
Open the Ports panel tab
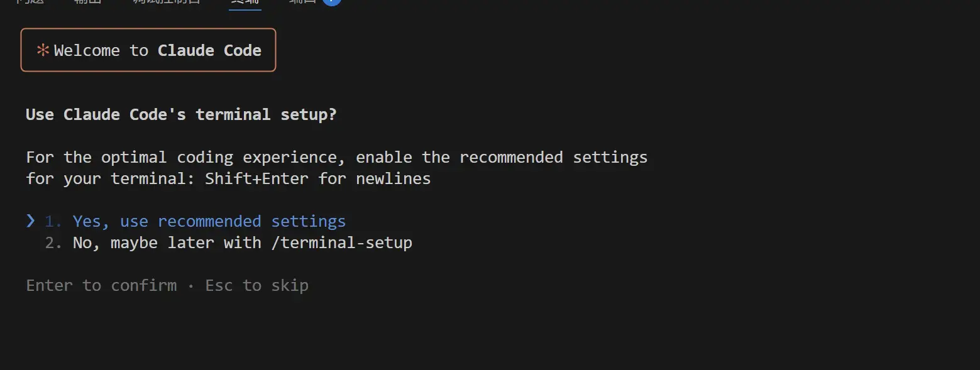click(302, 2)
